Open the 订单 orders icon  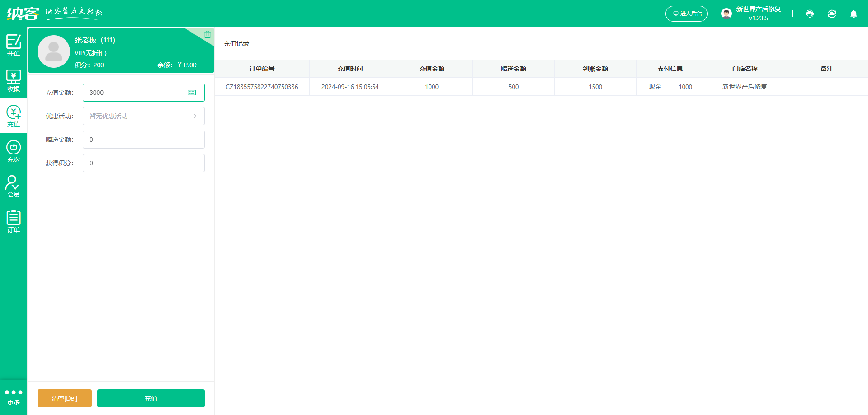point(14,221)
